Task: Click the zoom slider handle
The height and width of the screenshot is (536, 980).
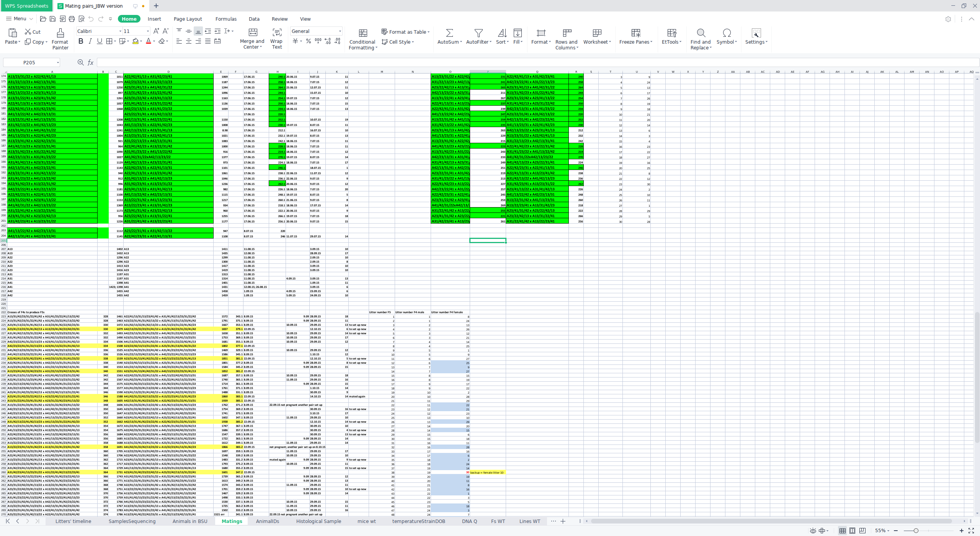Action: pos(916,531)
